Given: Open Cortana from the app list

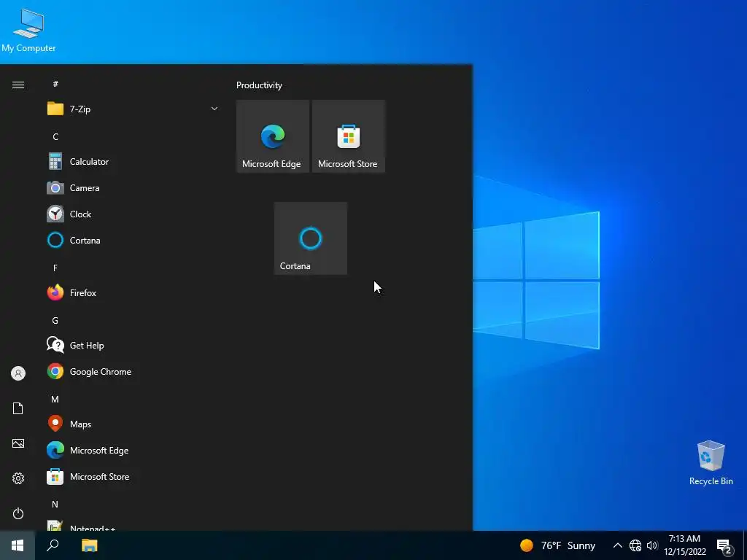Looking at the screenshot, I should click(133, 240).
